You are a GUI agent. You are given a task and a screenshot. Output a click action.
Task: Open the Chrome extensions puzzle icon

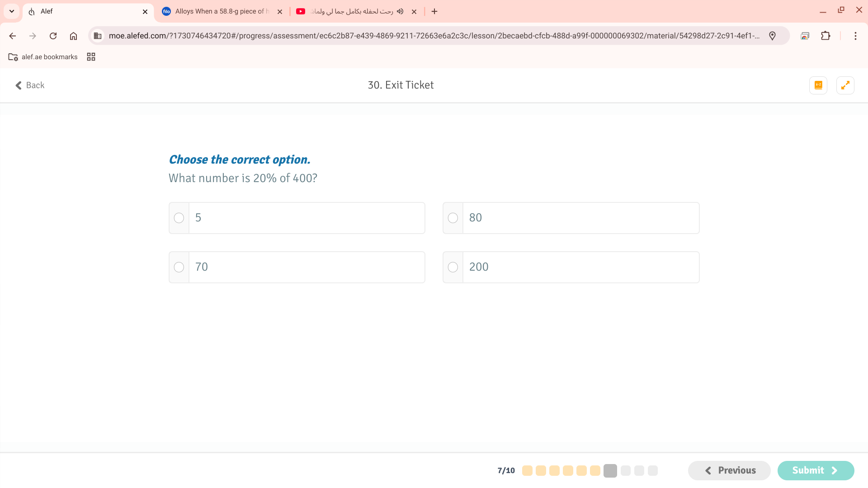(x=826, y=36)
